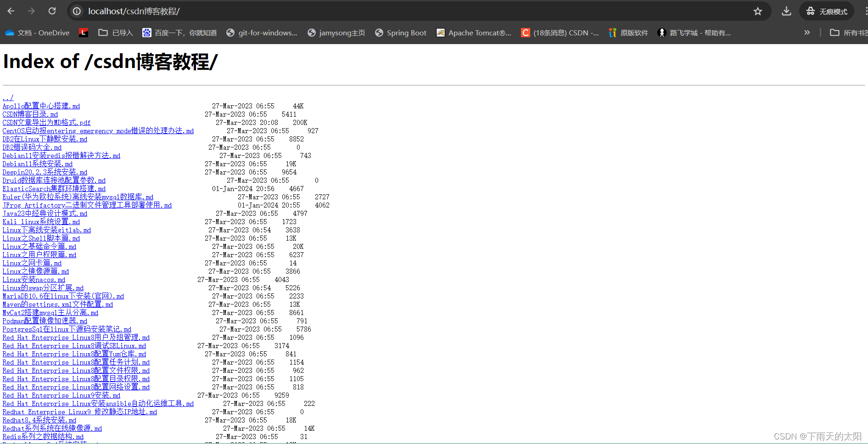Open Red Hat Linux8用户及组管理.md
The width and height of the screenshot is (868, 445).
[x=76, y=338]
